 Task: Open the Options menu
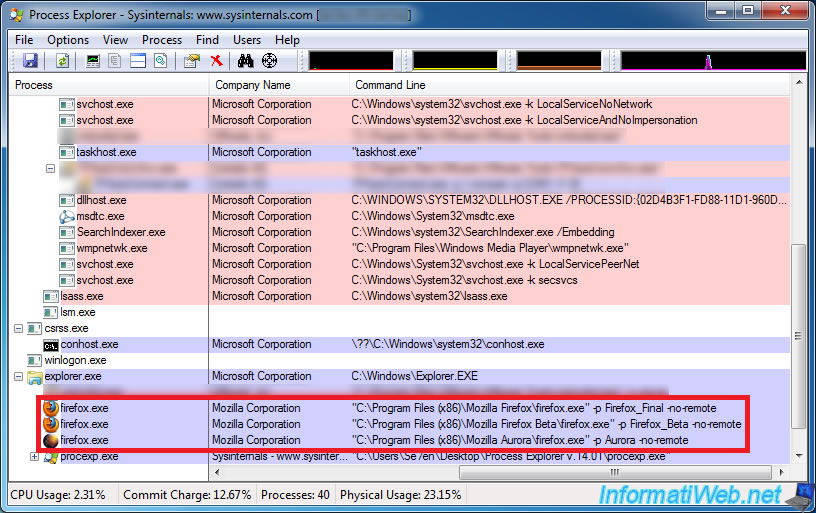pyautogui.click(x=68, y=40)
